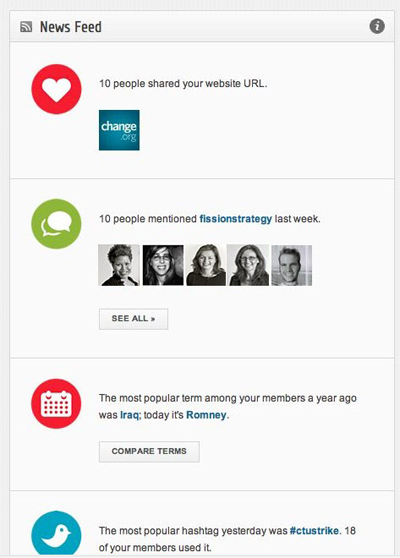Open the info icon in News Feed header
The height and width of the screenshot is (558, 400).
[x=377, y=26]
